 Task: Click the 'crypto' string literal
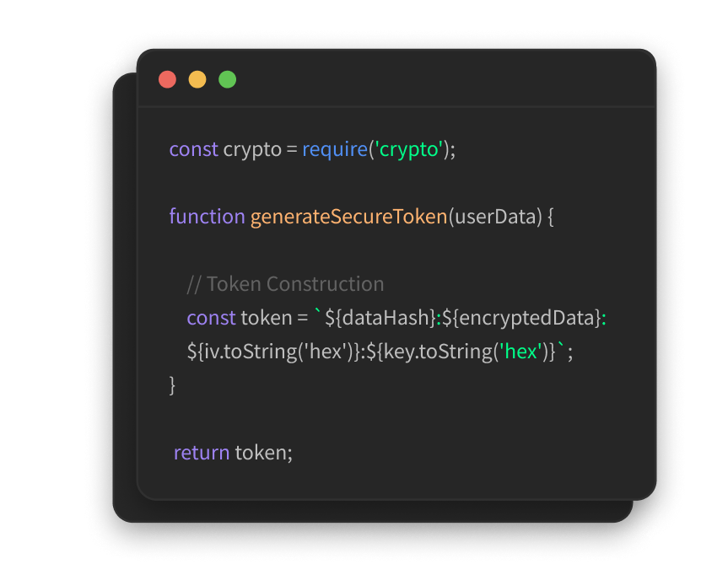coord(408,149)
